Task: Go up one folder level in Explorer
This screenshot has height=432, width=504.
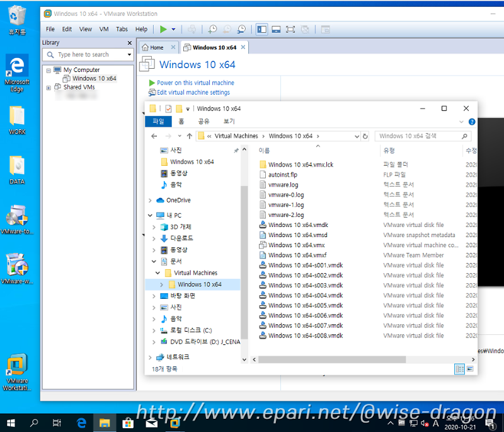Action: pos(190,136)
